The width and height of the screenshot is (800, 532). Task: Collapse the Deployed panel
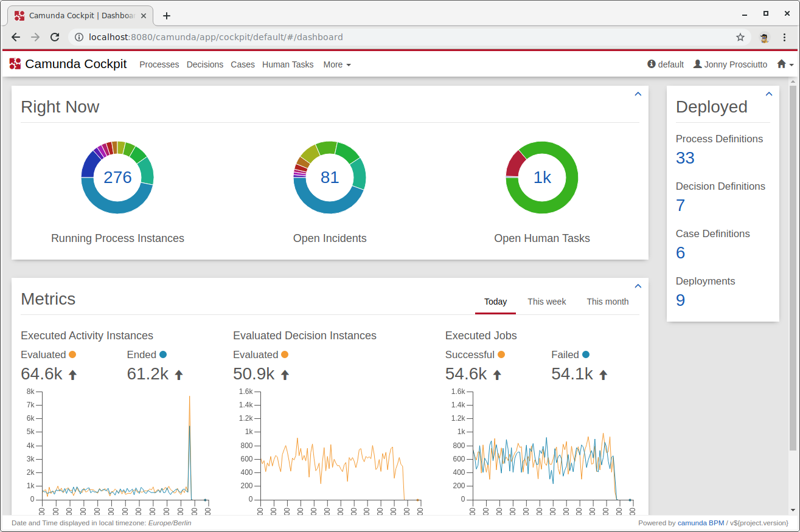768,94
